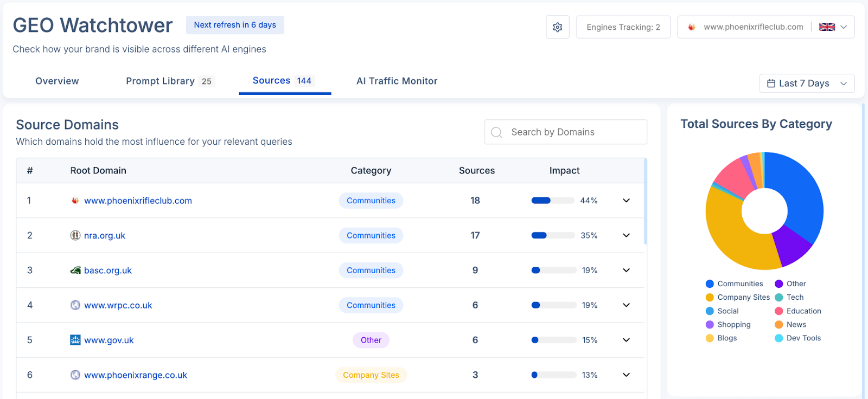Expand the www.wrpc.co.uk row details

click(x=626, y=305)
